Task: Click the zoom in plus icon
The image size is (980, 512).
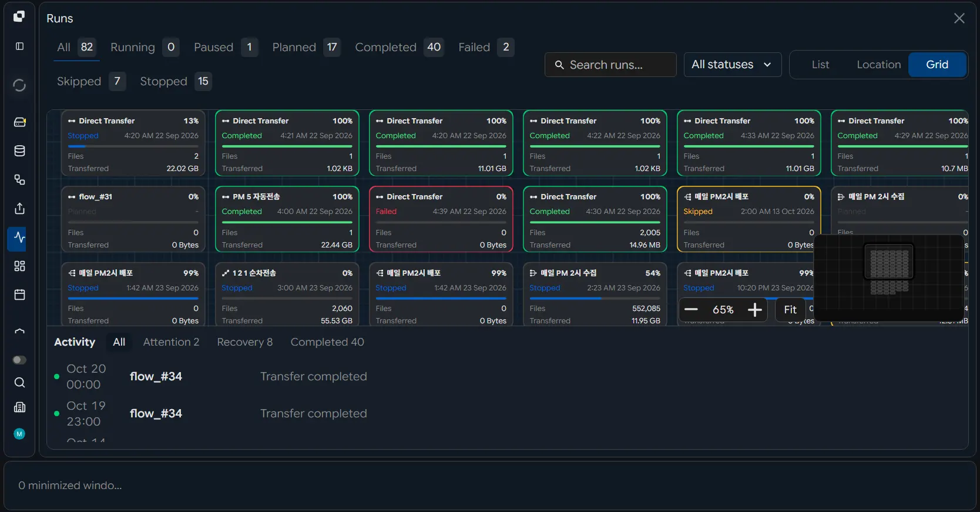Action: 754,310
